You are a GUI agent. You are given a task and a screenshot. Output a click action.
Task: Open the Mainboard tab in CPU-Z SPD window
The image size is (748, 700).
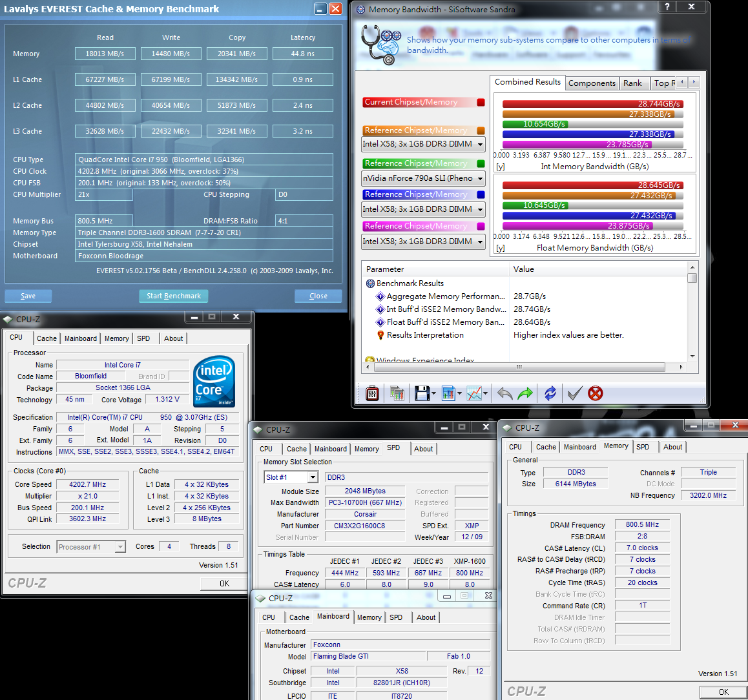coord(331,449)
